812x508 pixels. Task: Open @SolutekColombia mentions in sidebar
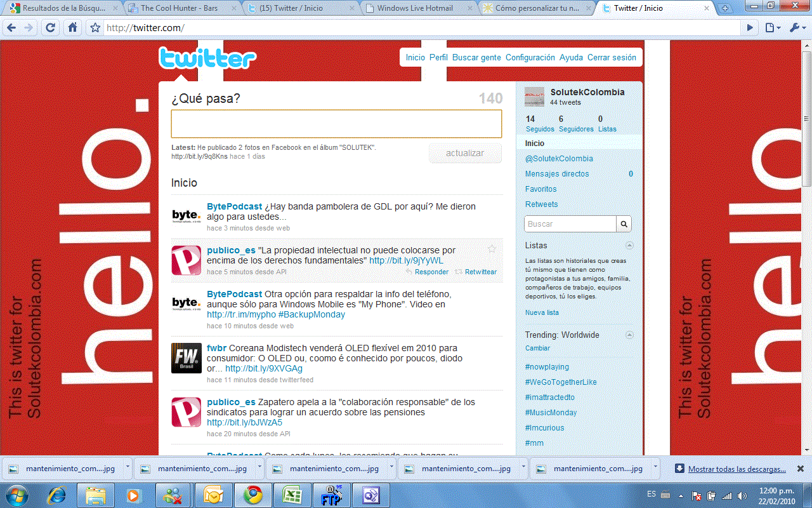(x=559, y=159)
